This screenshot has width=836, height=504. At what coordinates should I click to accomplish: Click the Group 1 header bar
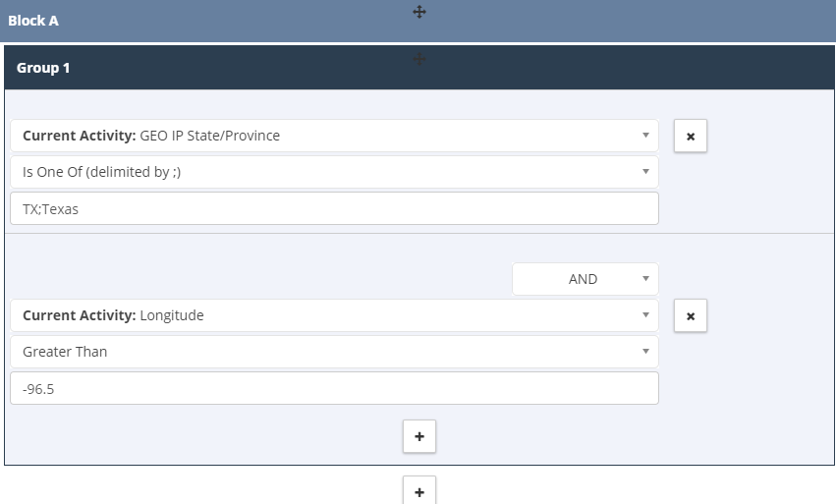419,68
